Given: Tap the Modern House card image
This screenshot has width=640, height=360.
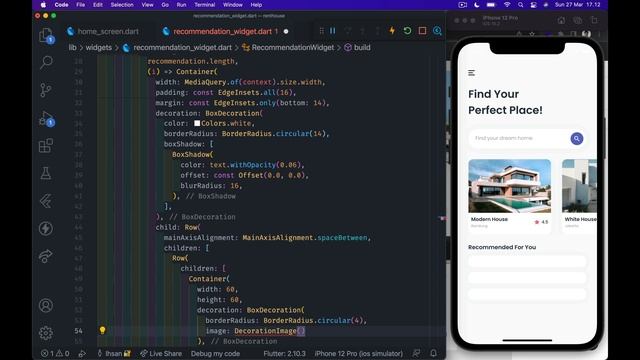Looking at the screenshot, I should pyautogui.click(x=509, y=186).
